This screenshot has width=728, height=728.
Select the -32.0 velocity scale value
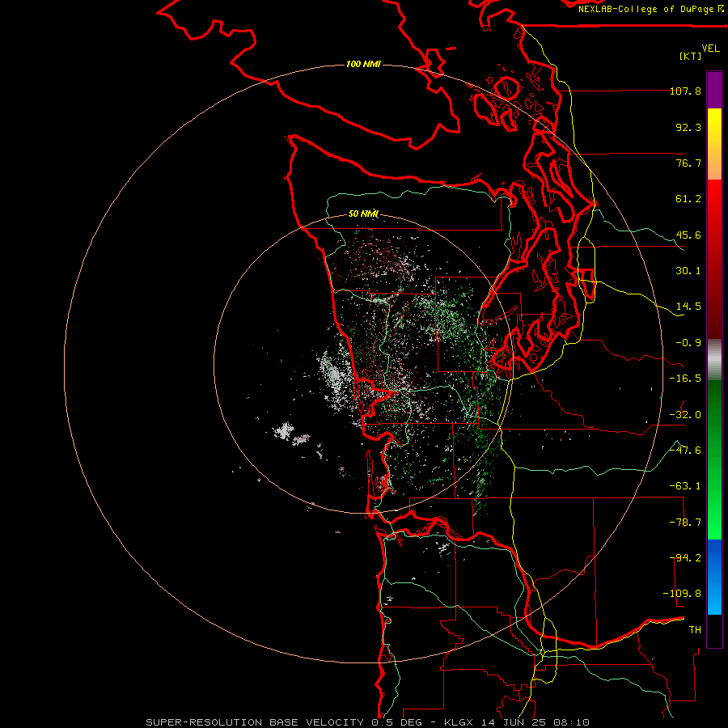point(685,415)
